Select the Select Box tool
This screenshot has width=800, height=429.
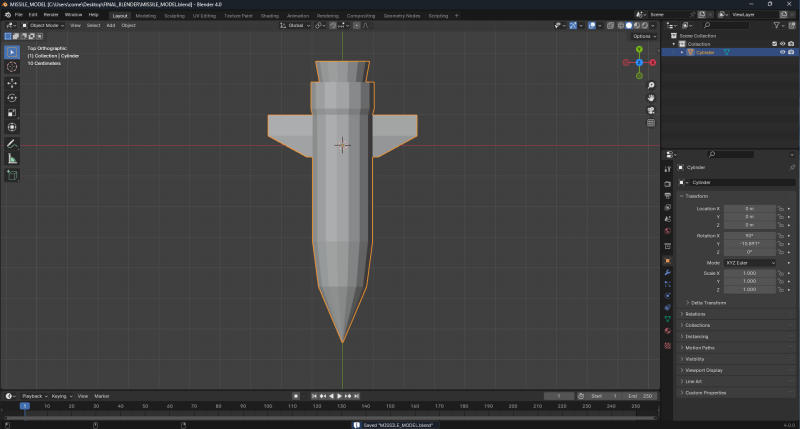pyautogui.click(x=12, y=52)
